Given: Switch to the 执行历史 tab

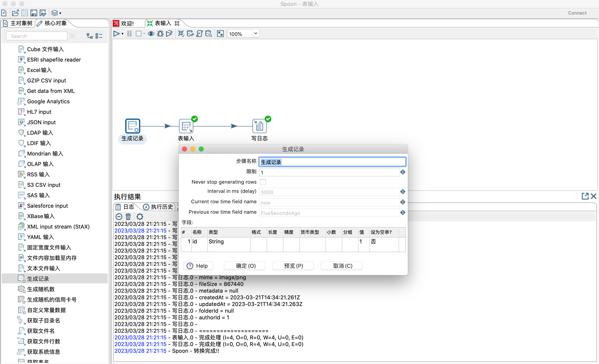Looking at the screenshot, I should [158, 207].
